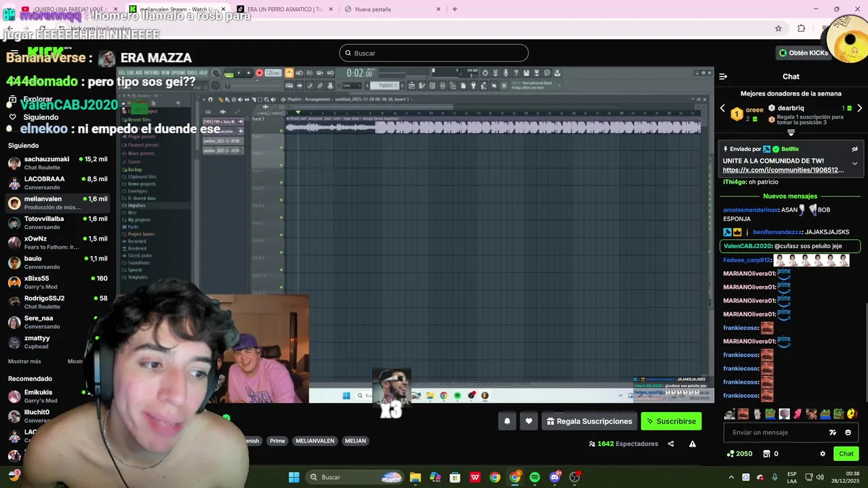The image size is (868, 488).
Task: Open Totovvillalba channel in the sidebar
Action: [58, 223]
